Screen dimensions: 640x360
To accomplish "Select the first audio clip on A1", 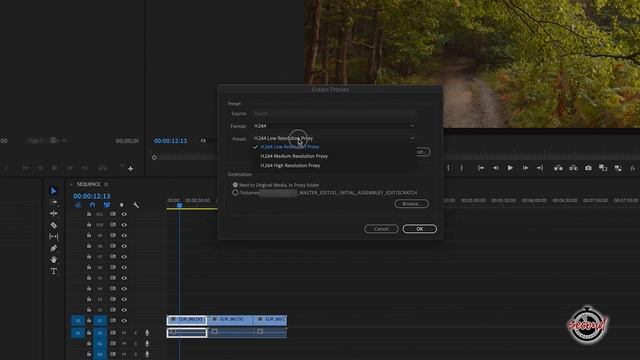I will tap(187, 333).
